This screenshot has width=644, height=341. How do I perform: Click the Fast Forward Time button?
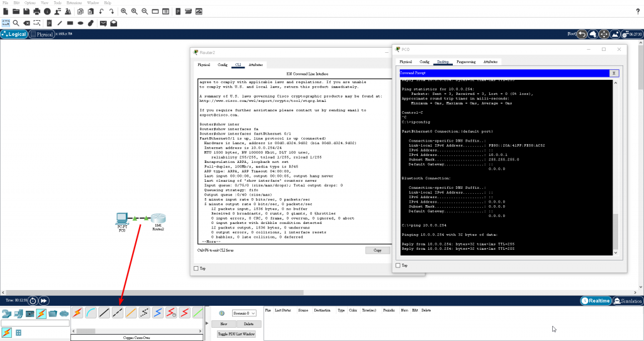(43, 301)
